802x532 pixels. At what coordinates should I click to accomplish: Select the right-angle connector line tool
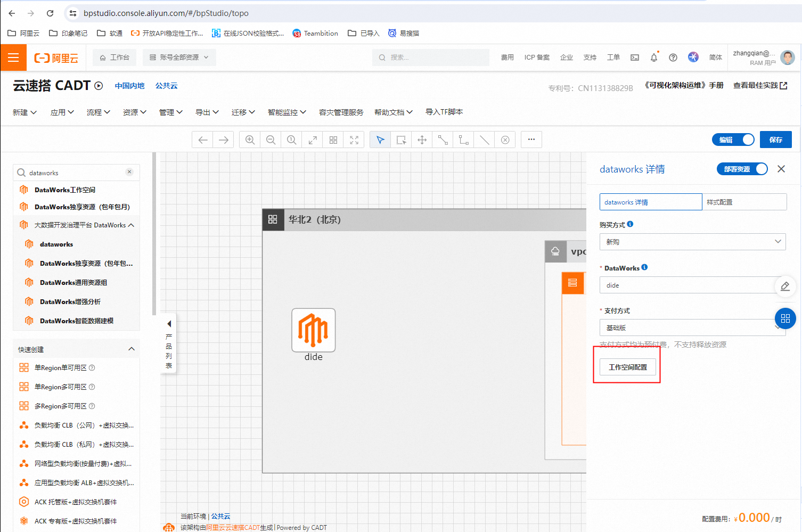click(463, 140)
